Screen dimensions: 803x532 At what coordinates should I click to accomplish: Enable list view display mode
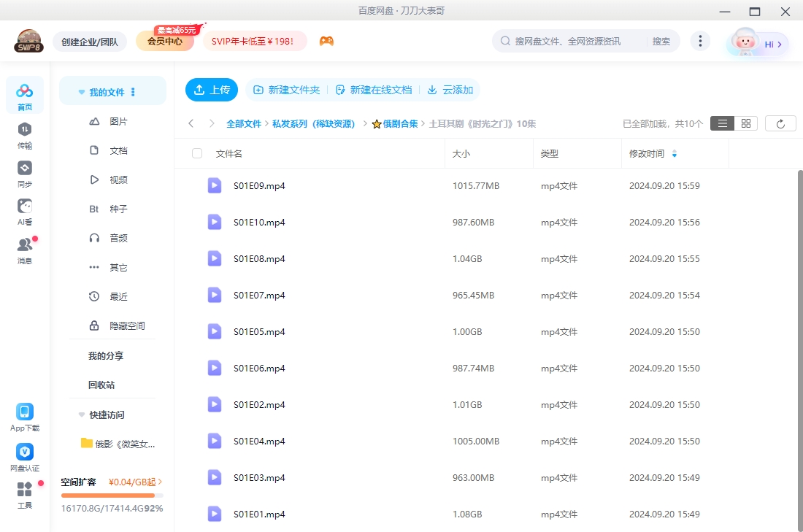click(722, 123)
